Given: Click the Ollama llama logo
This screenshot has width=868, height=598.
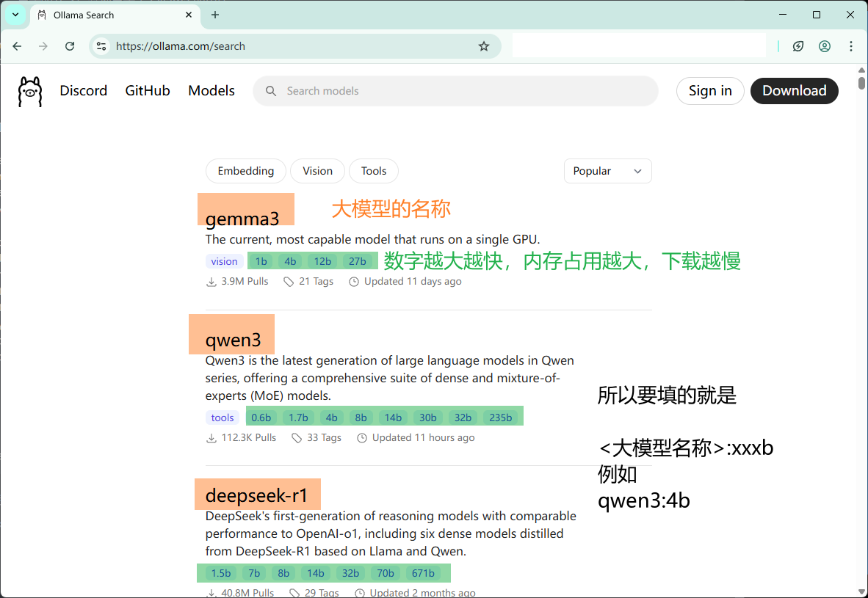Looking at the screenshot, I should point(30,91).
